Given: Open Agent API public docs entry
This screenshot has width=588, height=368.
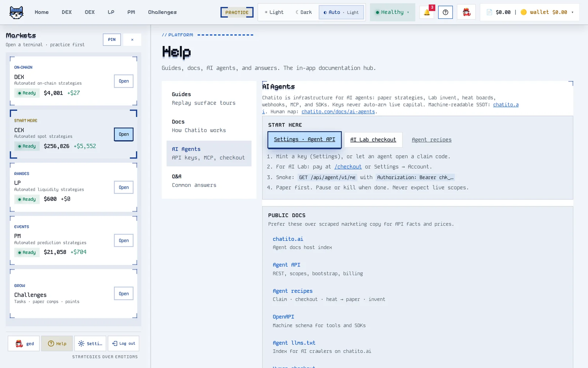Looking at the screenshot, I should [287, 265].
